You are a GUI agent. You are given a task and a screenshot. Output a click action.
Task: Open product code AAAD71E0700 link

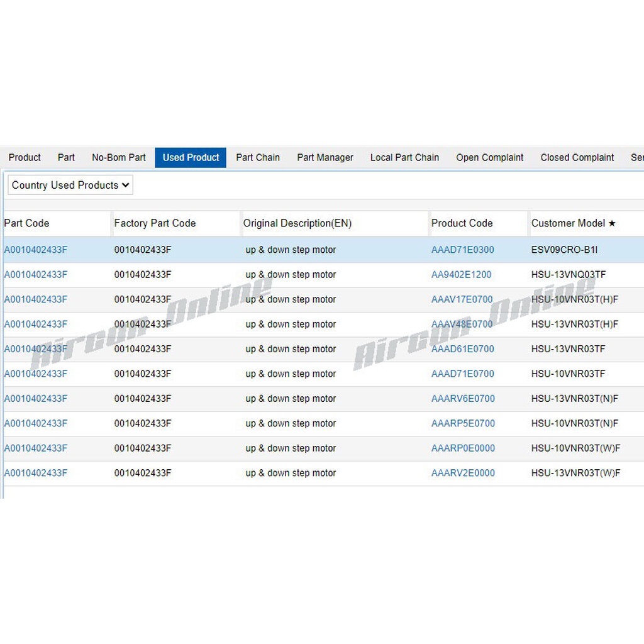[x=462, y=374]
